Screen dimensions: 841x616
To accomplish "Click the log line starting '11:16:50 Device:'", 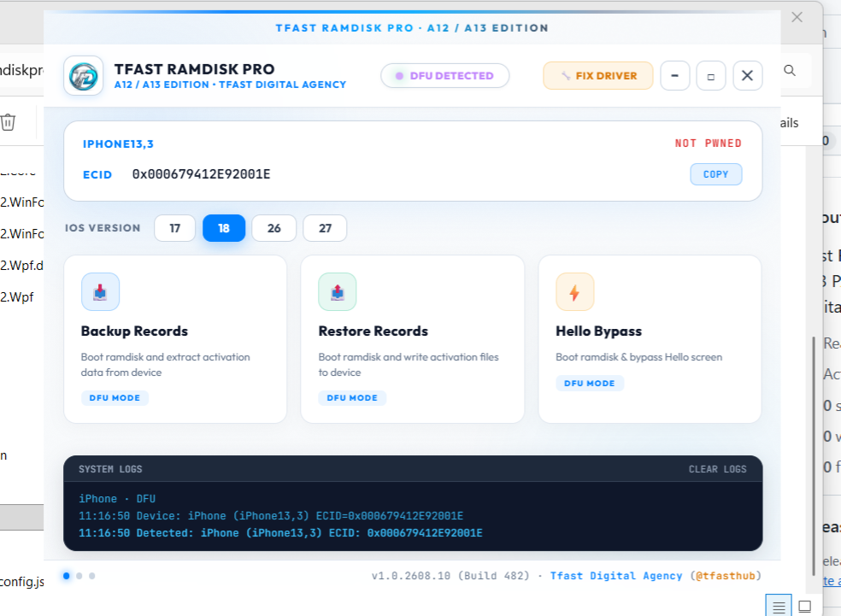I will coord(271,516).
